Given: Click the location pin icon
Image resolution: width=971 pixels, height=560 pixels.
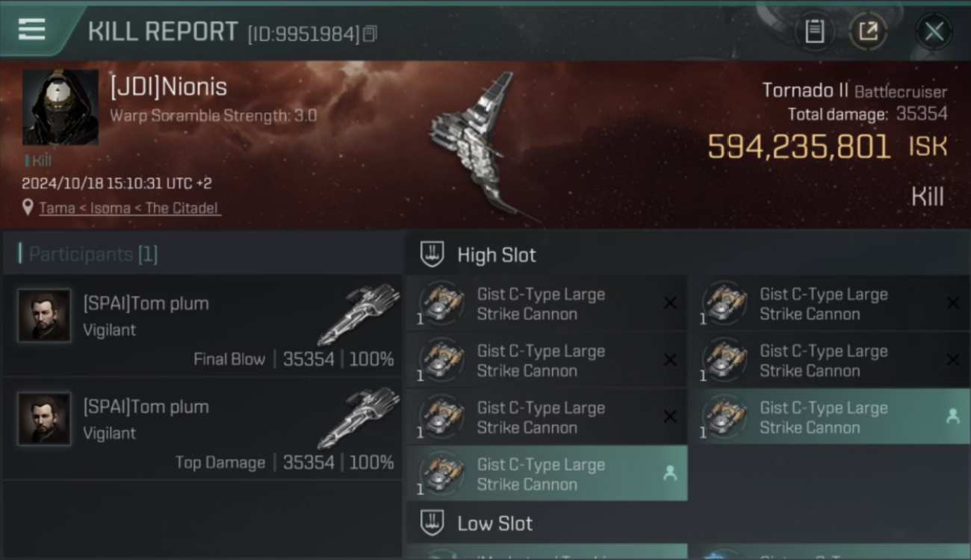Looking at the screenshot, I should [28, 208].
